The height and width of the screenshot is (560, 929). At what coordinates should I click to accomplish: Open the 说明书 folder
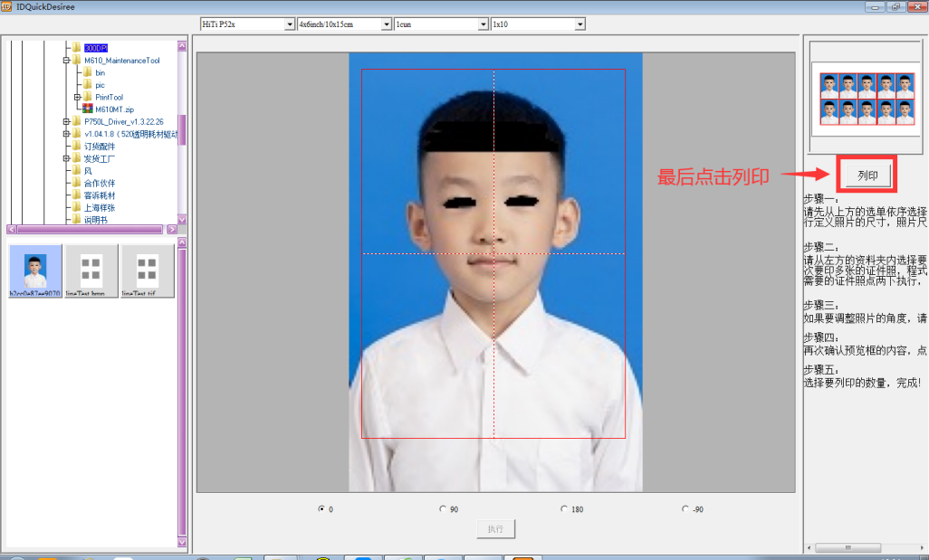coord(95,220)
